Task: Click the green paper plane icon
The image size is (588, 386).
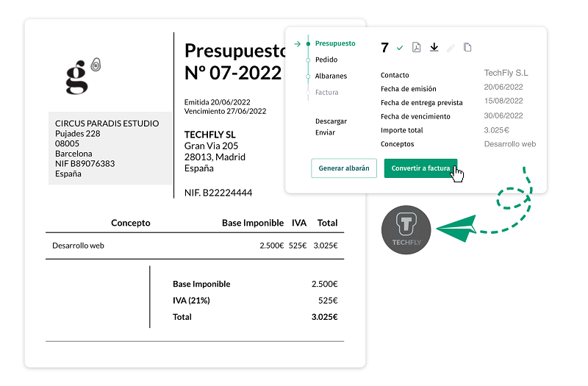Action: (456, 228)
